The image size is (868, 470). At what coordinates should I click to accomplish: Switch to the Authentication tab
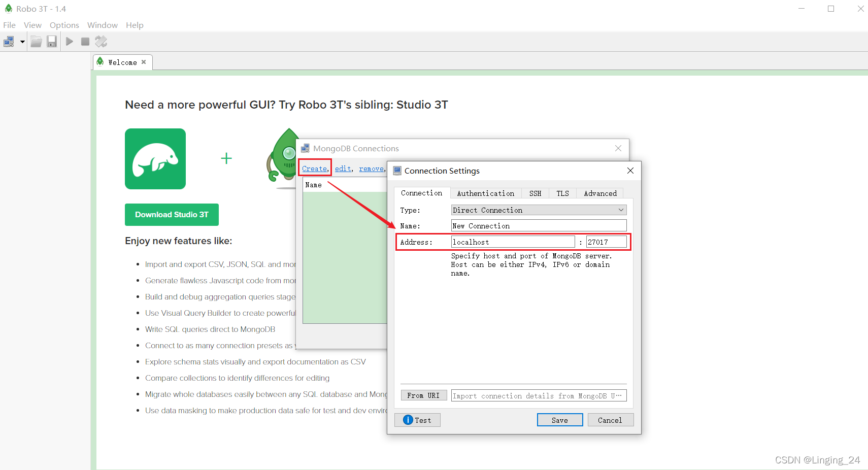485,193
